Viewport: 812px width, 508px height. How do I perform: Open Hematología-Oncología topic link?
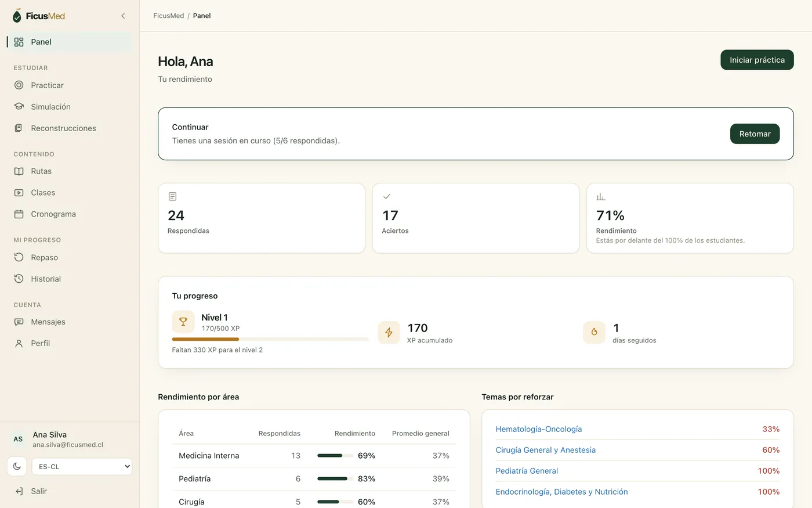tap(539, 429)
